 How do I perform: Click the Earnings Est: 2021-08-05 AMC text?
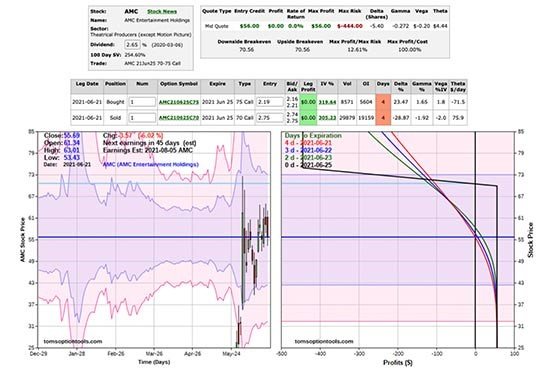148,150
